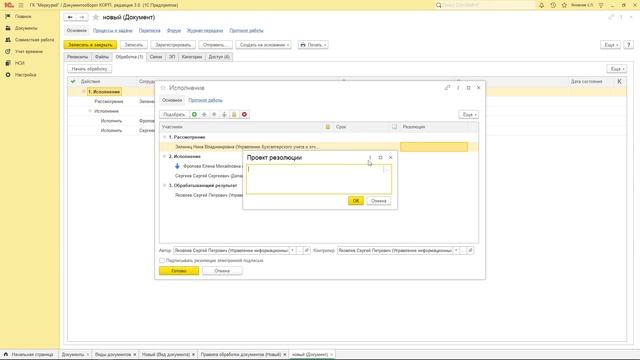The width and height of the screenshot is (640, 360).
Task: Open Процессы и задачи link
Action: click(x=113, y=31)
